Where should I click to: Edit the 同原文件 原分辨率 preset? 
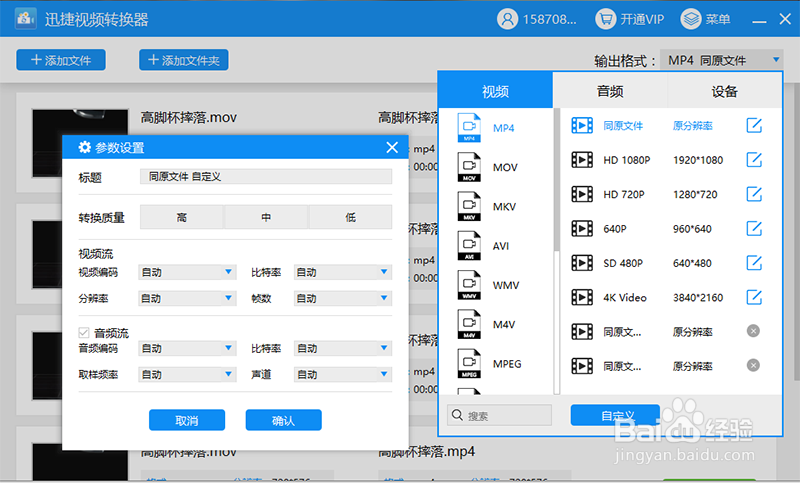754,125
